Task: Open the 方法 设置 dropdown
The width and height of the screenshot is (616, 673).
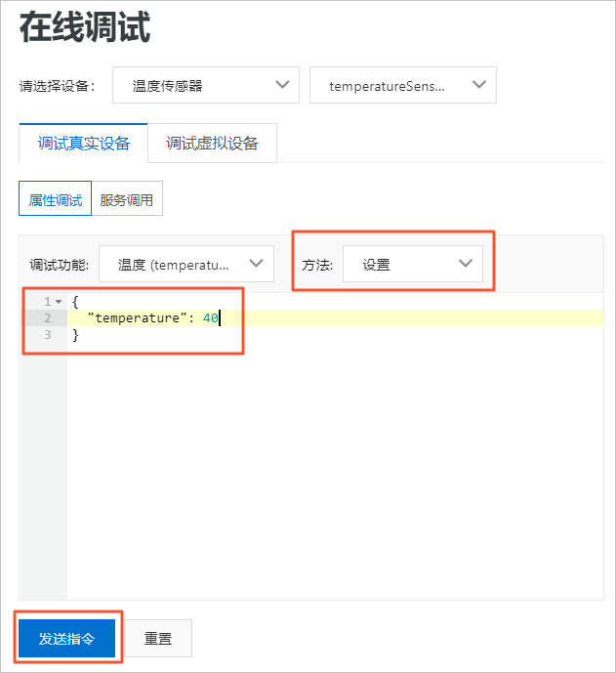Action: pyautogui.click(x=413, y=264)
